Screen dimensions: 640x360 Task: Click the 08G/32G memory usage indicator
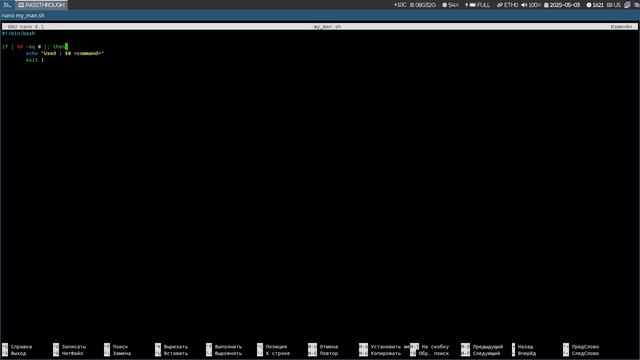(x=423, y=5)
